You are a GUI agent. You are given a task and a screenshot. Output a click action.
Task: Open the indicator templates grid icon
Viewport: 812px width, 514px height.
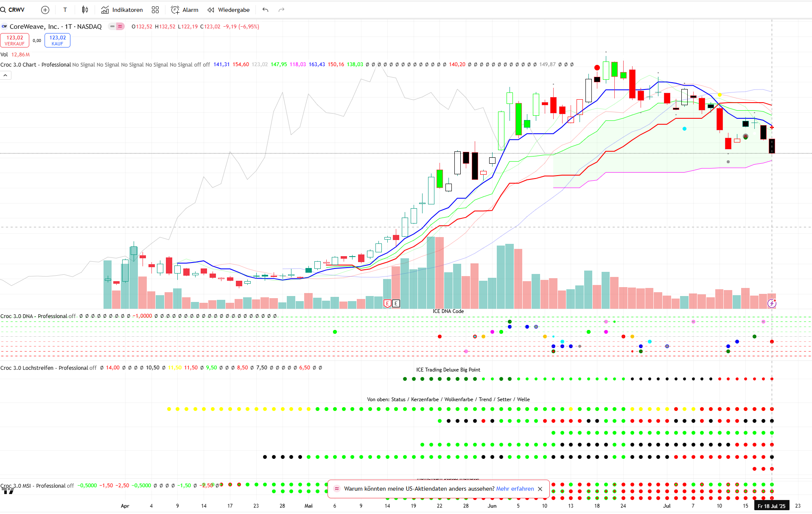coord(155,10)
